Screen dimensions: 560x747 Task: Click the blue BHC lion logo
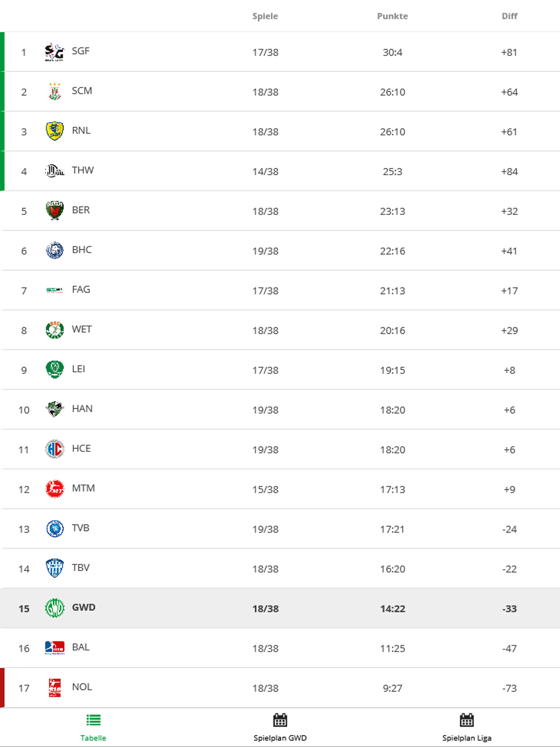(55, 250)
